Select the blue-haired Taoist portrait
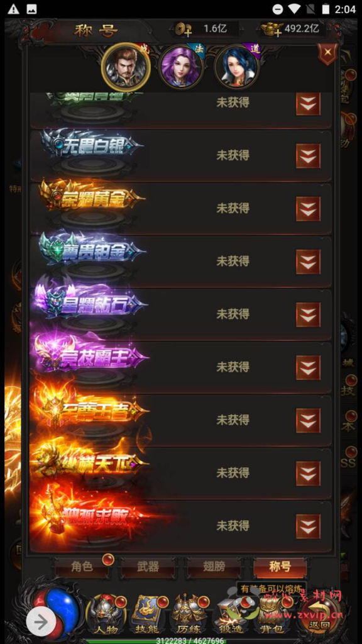This screenshot has height=644, width=362. click(236, 67)
